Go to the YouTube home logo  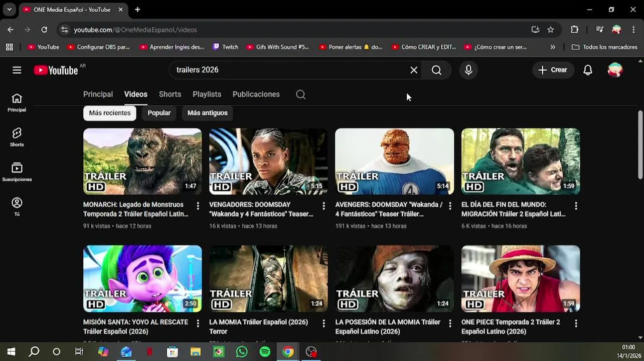pyautogui.click(x=56, y=70)
